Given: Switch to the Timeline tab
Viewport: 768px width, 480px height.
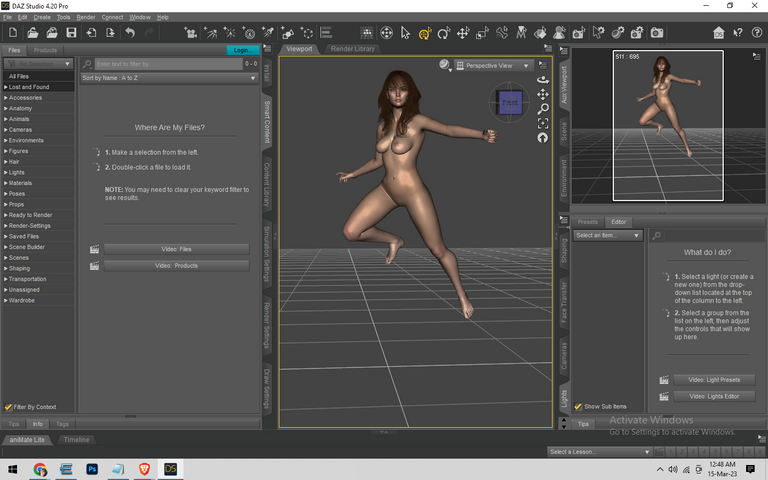Looking at the screenshot, I should [x=76, y=440].
